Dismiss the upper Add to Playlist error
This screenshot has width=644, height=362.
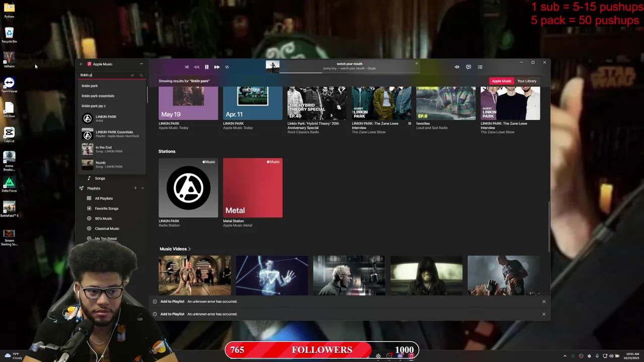(544, 301)
